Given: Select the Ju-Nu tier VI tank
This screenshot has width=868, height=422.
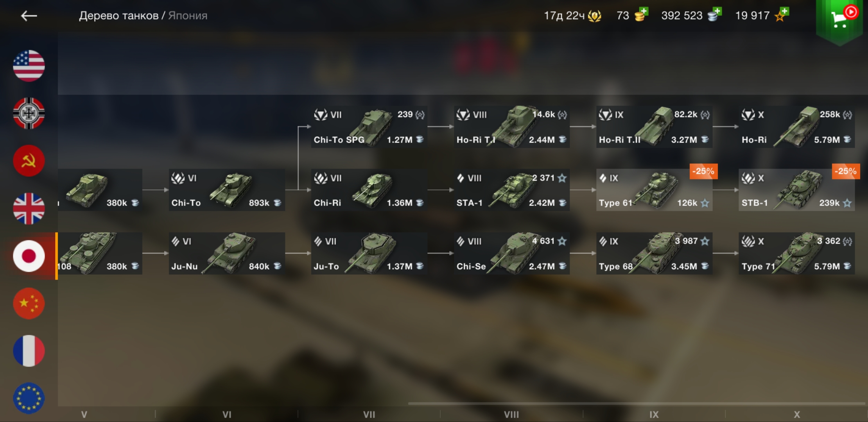Looking at the screenshot, I should pos(227,253).
